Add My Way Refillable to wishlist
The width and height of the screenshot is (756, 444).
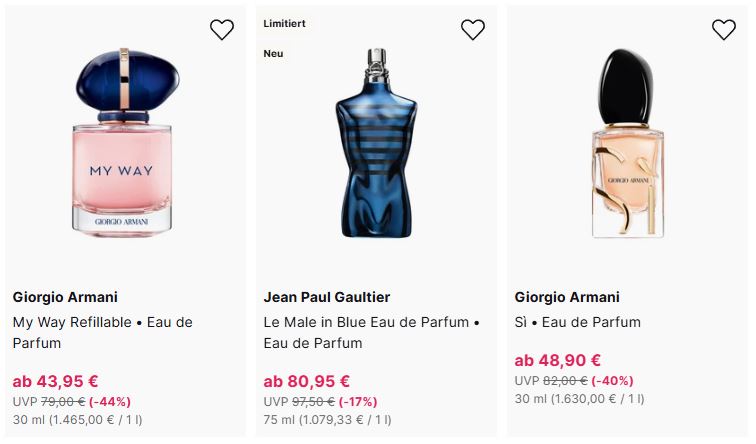click(222, 30)
